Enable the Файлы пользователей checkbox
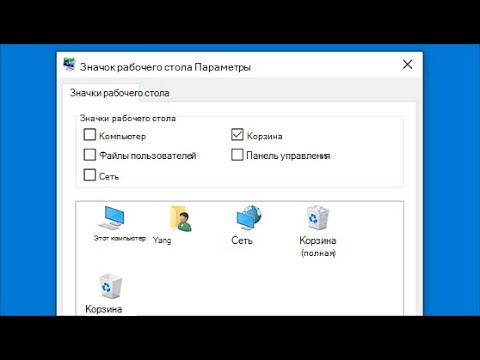Screen dimensions: 480x360 [90, 155]
